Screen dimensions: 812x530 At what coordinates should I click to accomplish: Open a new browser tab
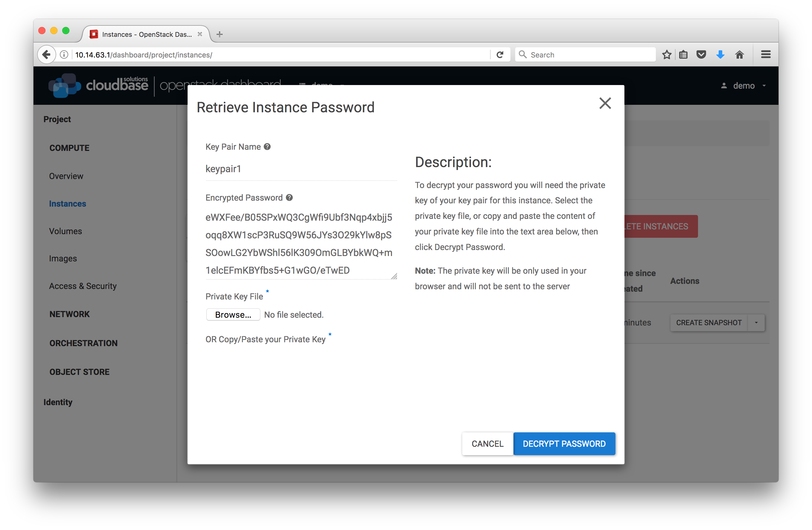[220, 34]
